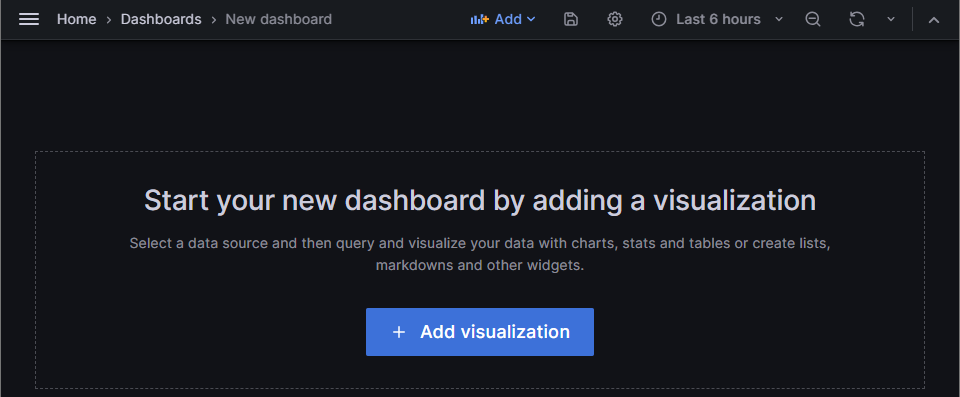Click the Start your new dashboard heading

click(x=480, y=201)
